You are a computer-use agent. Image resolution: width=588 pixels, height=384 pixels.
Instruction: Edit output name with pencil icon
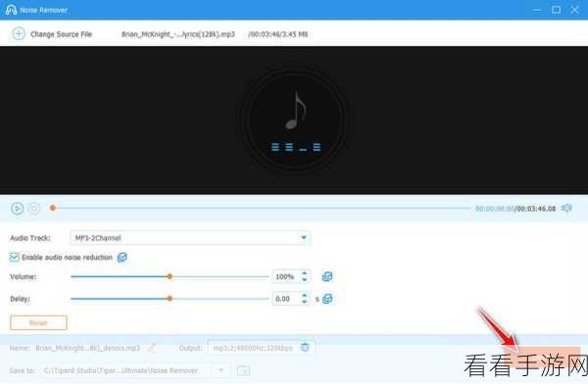click(x=151, y=348)
